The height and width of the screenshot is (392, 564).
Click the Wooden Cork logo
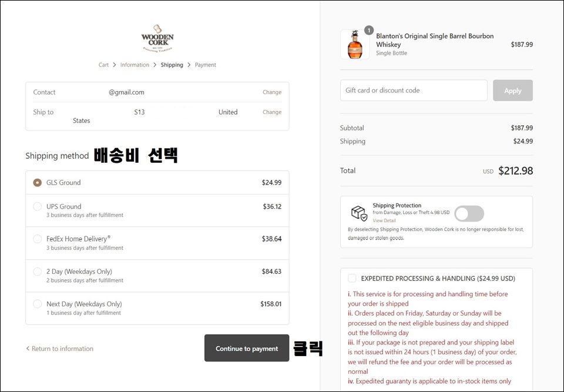(x=157, y=39)
